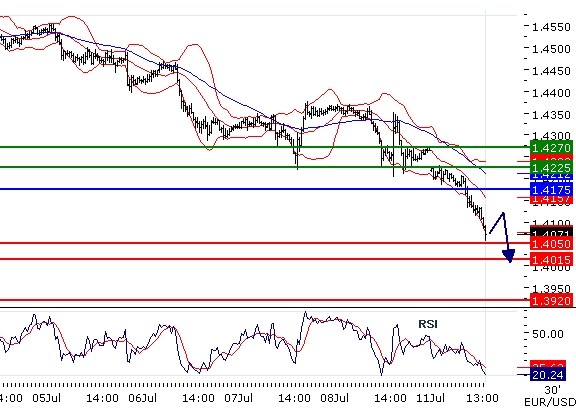Click the red 1.4015 support price label
576x415 pixels.
coord(551,260)
